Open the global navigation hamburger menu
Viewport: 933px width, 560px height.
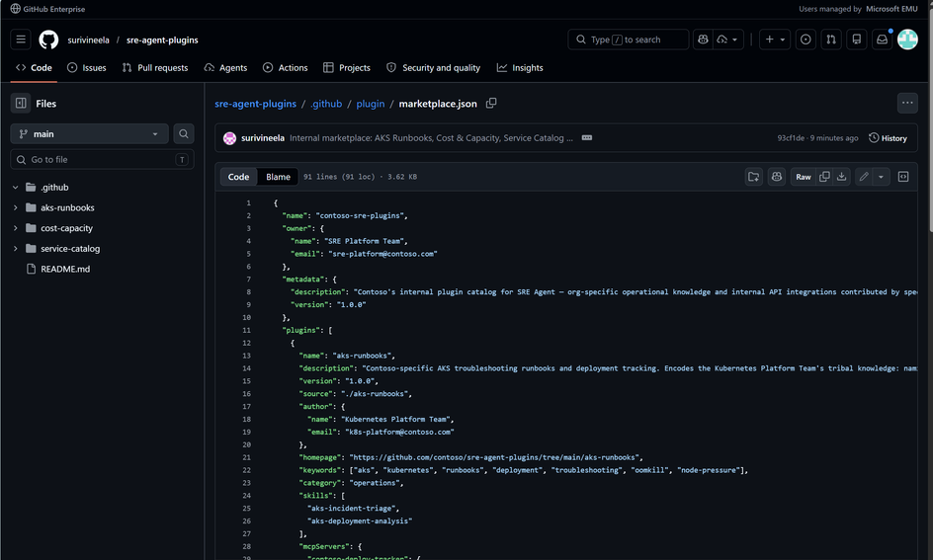(21, 40)
